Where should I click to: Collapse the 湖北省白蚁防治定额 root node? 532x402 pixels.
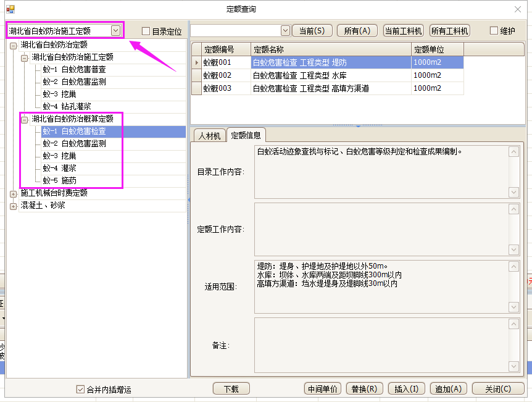(14, 45)
